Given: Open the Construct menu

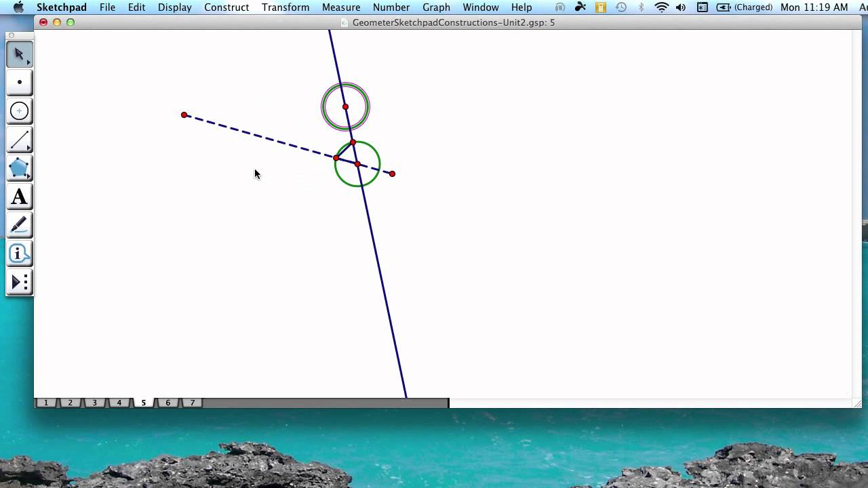Looking at the screenshot, I should tap(226, 7).
